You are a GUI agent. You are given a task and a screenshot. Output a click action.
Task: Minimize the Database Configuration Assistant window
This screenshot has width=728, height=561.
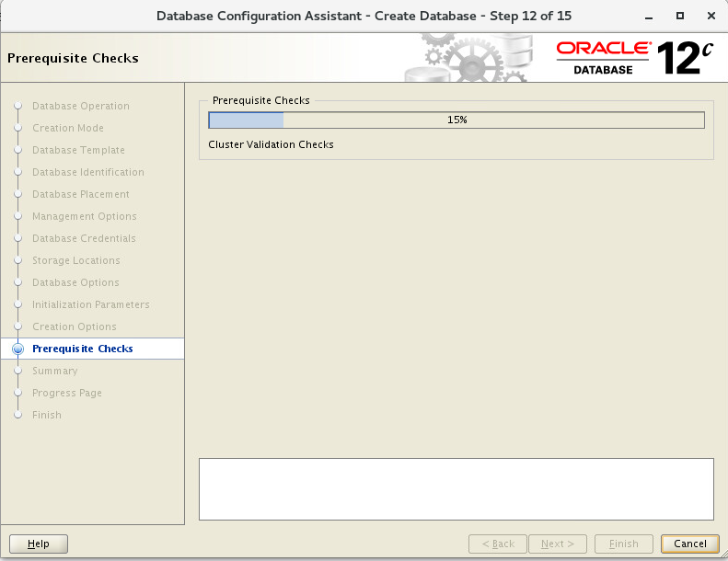coord(649,17)
